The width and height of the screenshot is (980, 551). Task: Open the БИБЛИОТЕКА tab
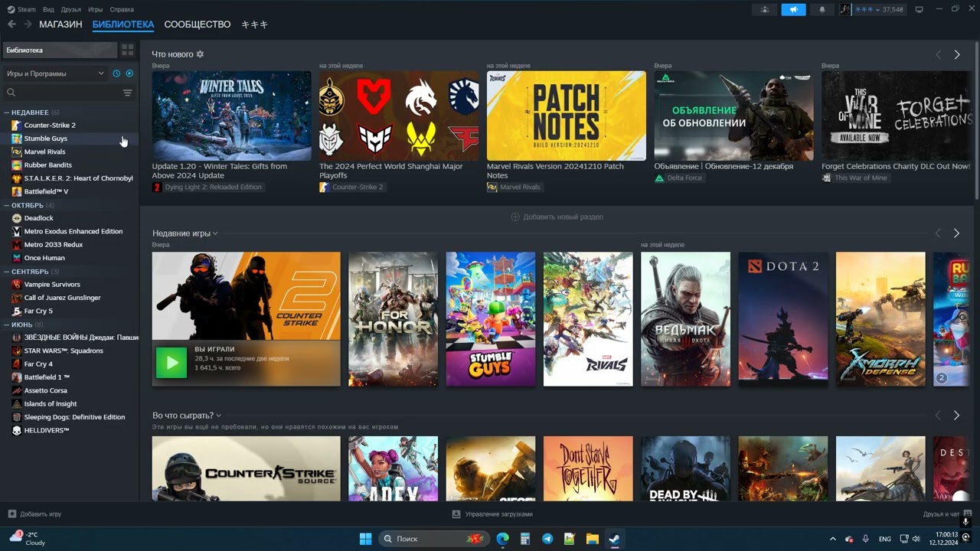123,24
